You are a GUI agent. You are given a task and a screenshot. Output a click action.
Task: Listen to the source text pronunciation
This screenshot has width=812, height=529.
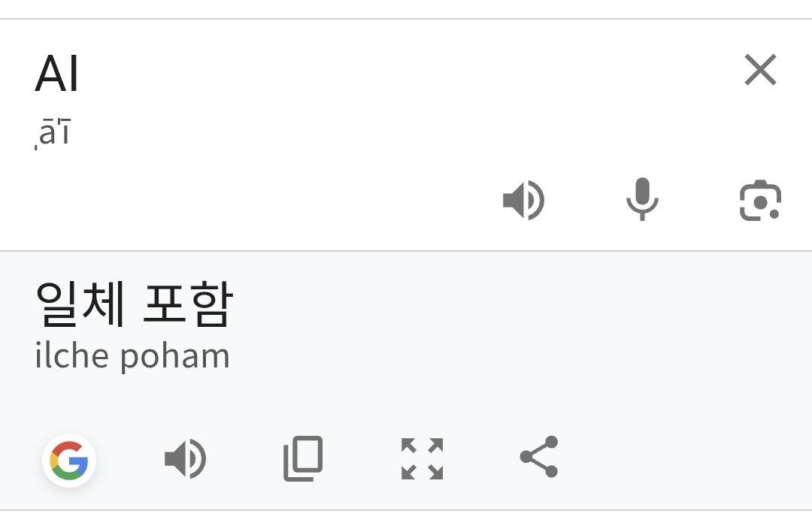[x=523, y=201]
